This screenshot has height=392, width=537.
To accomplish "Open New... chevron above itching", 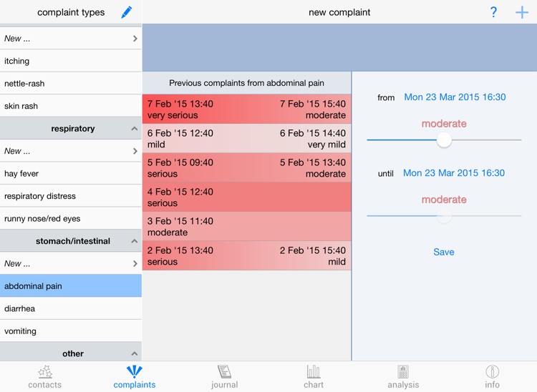I will (135, 39).
